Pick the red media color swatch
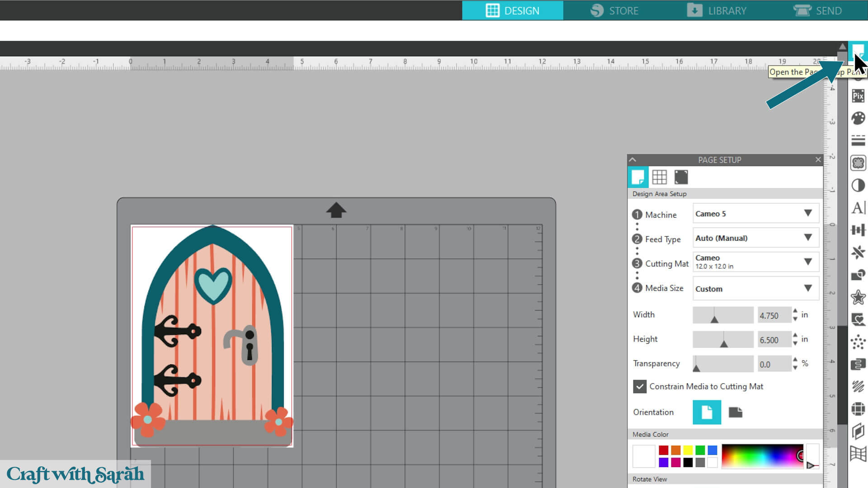 pyautogui.click(x=663, y=450)
